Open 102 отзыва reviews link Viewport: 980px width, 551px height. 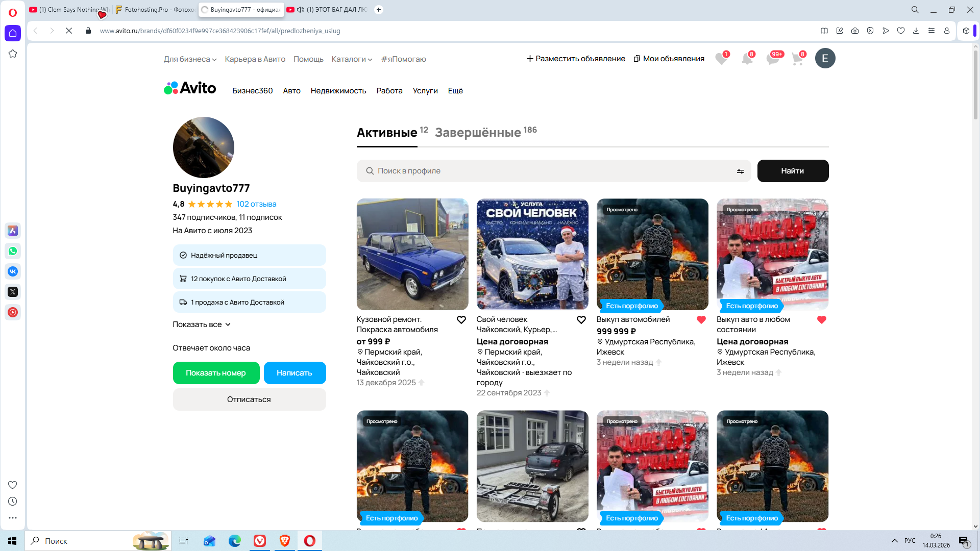click(x=256, y=204)
